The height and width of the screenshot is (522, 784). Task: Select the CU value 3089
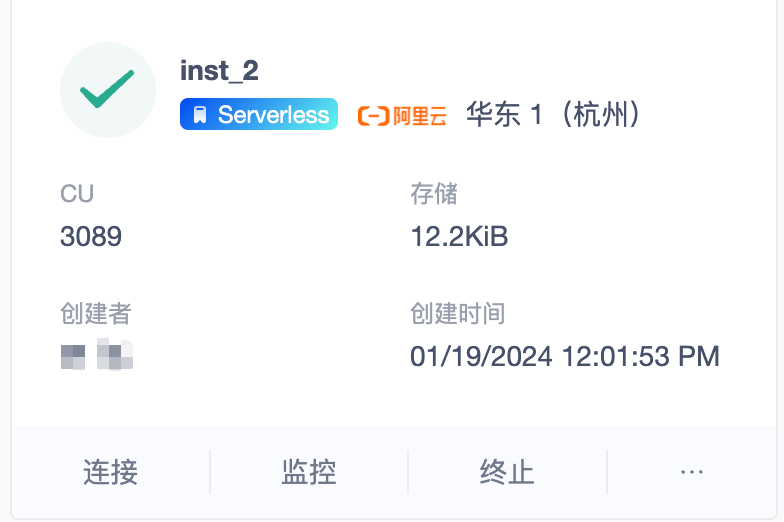(91, 236)
